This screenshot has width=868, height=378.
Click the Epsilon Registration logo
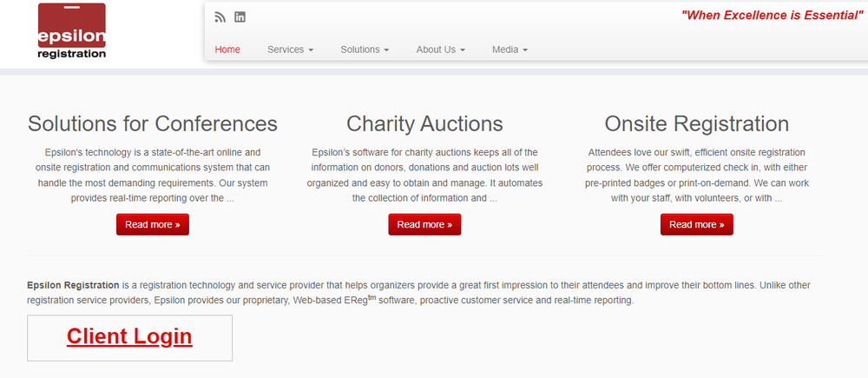coord(71,30)
